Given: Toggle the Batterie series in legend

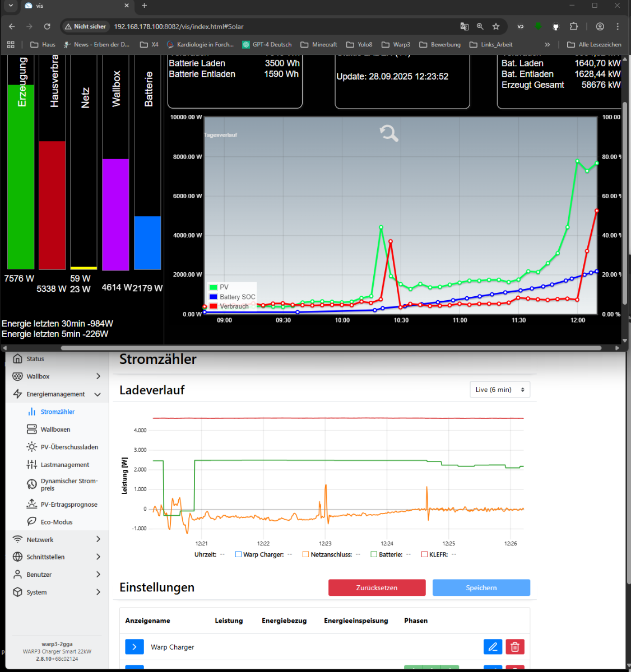Looking at the screenshot, I should 374,554.
